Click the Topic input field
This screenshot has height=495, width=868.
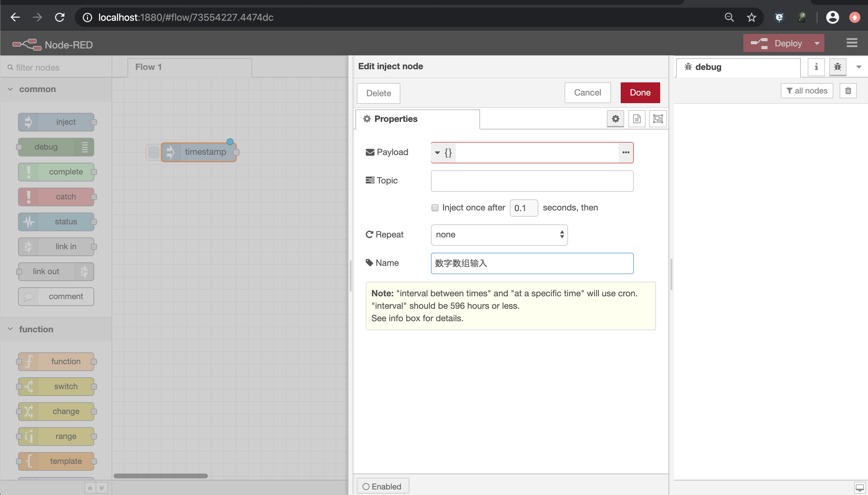tap(532, 181)
